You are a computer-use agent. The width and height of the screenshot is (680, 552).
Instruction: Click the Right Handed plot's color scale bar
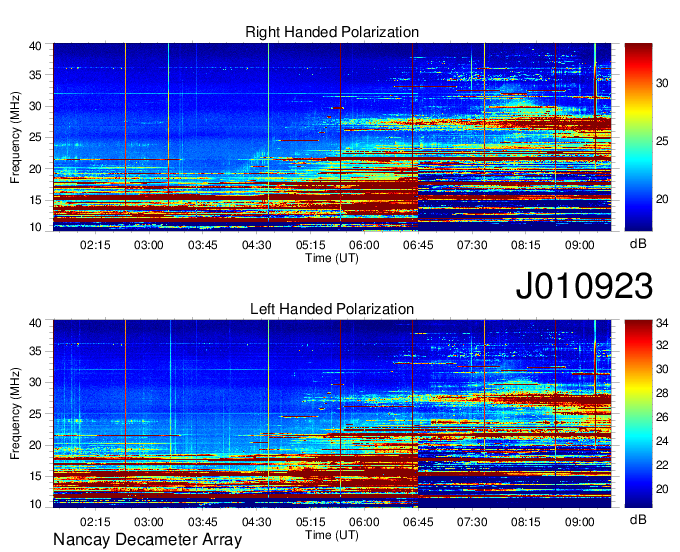[x=638, y=137]
